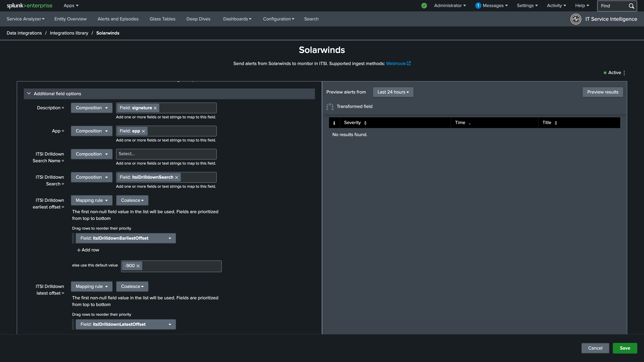
Task: Open the Apps menu
Action: click(71, 6)
